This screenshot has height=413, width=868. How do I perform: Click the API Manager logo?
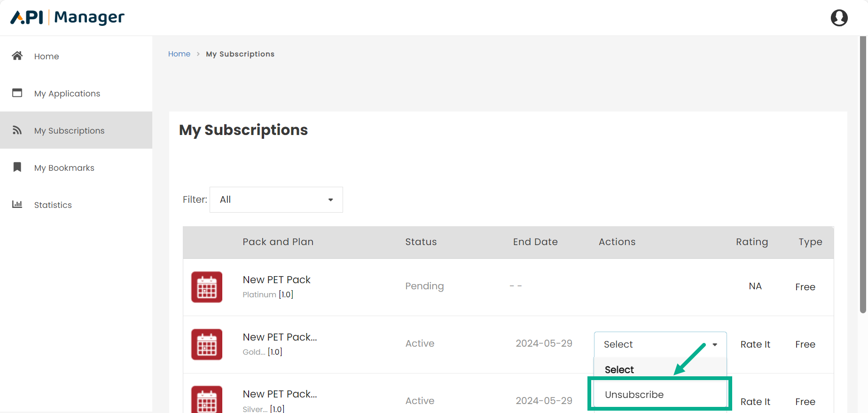(x=67, y=17)
